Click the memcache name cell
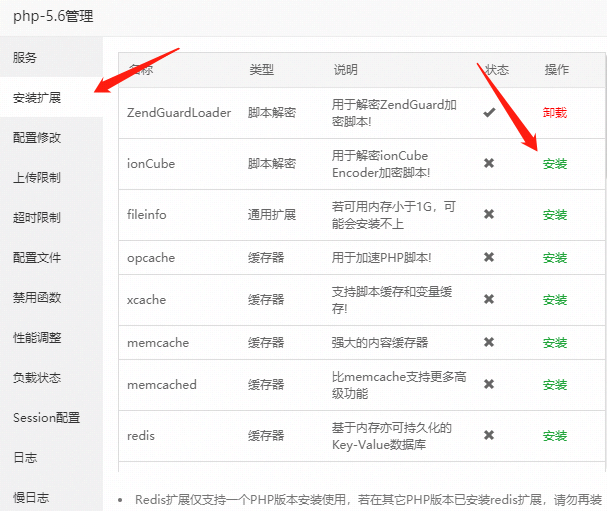Screen dimensions: 607x511 click(158, 343)
